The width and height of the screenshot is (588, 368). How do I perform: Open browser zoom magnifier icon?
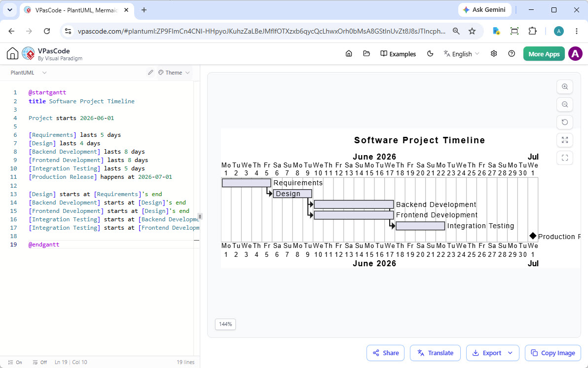456,31
